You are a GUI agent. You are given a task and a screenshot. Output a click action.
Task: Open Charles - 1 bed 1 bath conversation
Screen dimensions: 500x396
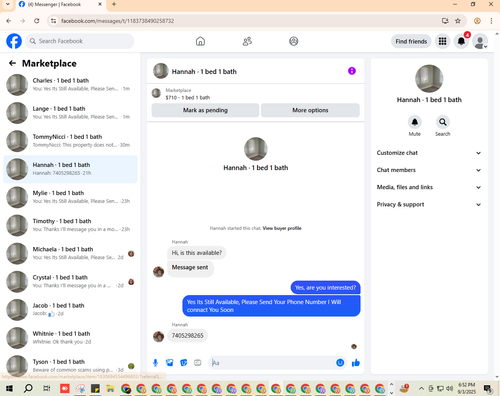[70, 85]
